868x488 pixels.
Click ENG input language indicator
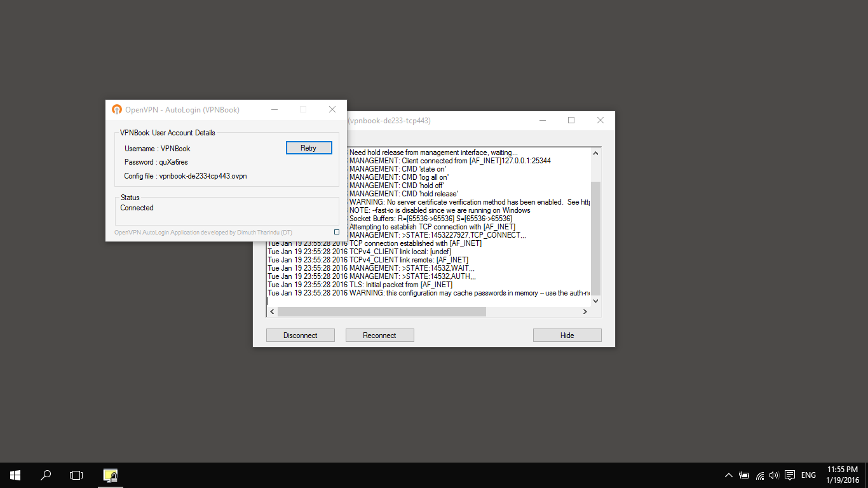pos(808,475)
